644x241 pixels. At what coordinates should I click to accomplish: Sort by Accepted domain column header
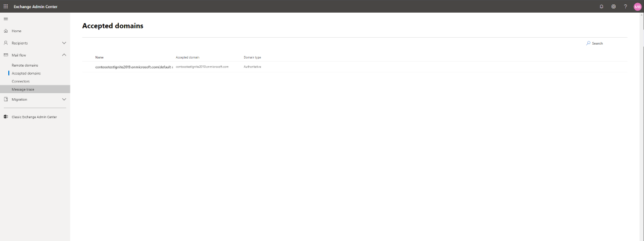187,58
